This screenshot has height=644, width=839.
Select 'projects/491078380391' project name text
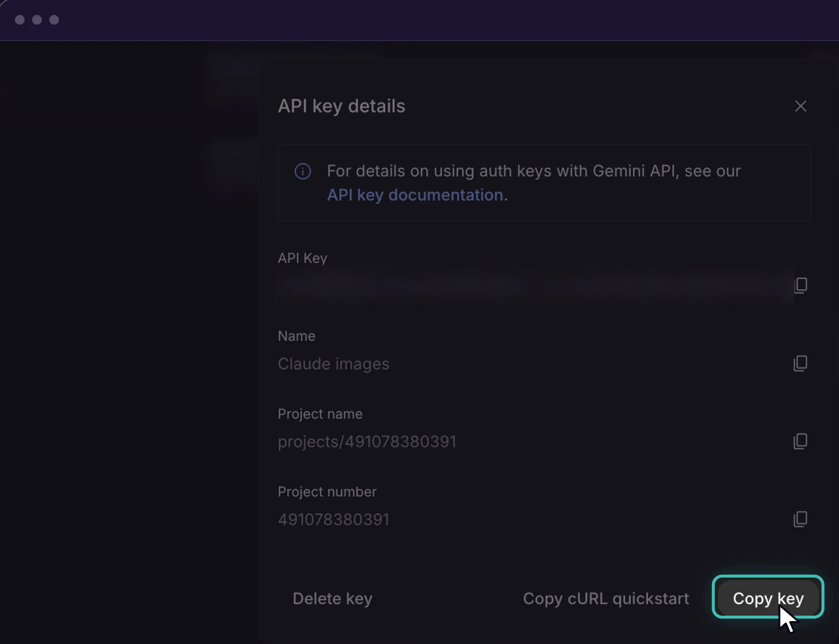pos(367,442)
